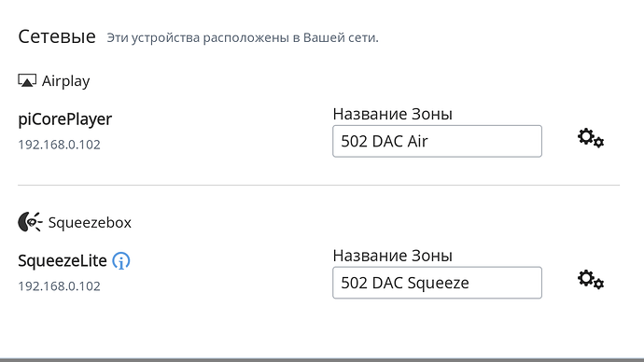Select the piCorePlayer device name
644x362 pixels.
click(x=65, y=119)
